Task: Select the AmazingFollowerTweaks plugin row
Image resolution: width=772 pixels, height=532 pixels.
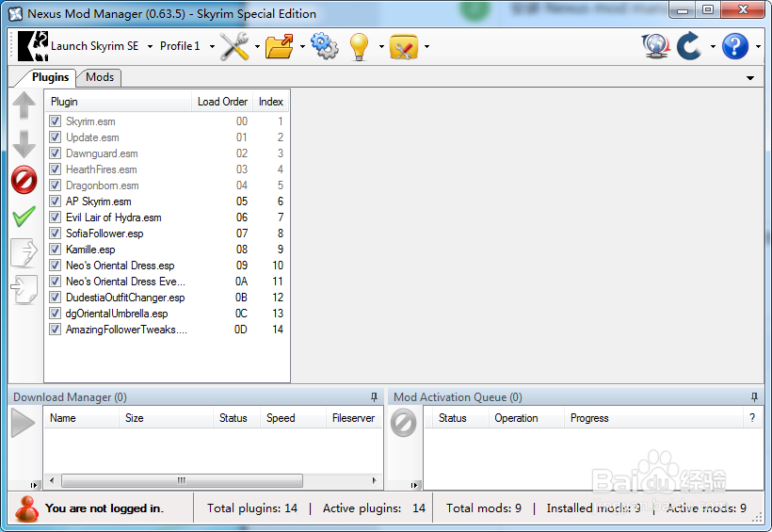Action: tap(167, 329)
